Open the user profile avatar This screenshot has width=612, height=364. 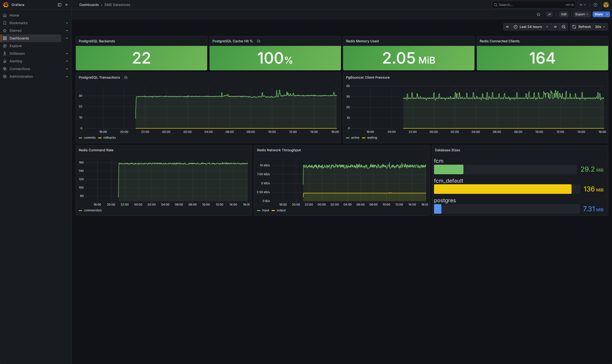tap(606, 5)
